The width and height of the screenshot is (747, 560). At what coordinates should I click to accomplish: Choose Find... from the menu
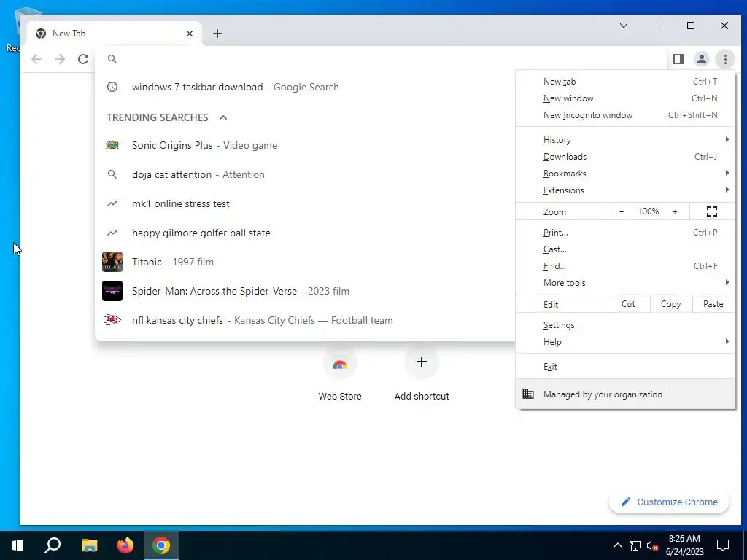coord(625,266)
